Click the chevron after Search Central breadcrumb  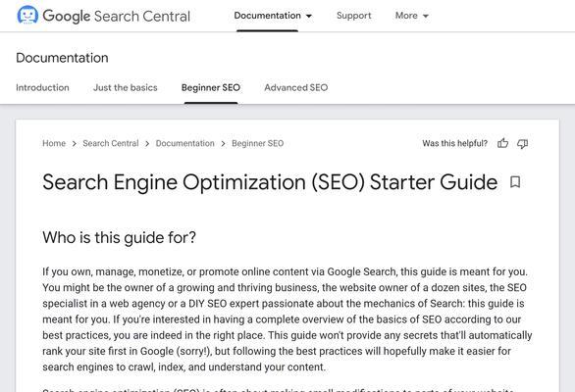click(x=147, y=144)
